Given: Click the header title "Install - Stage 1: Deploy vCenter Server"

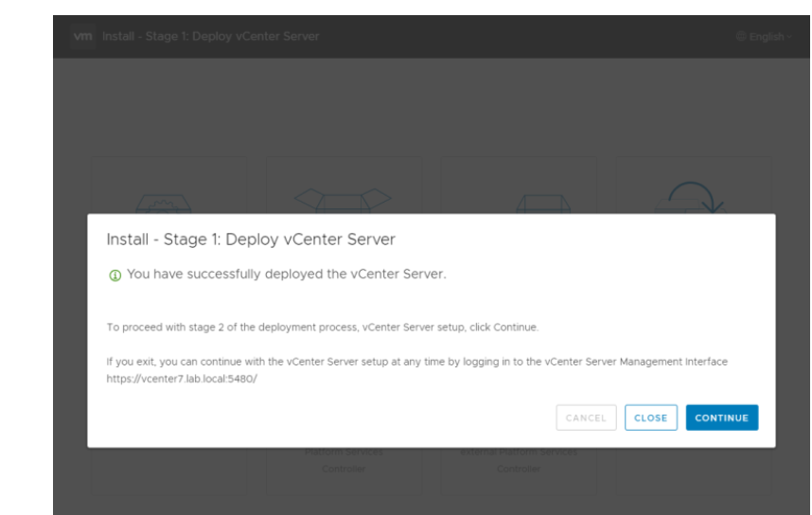Looking at the screenshot, I should [211, 36].
